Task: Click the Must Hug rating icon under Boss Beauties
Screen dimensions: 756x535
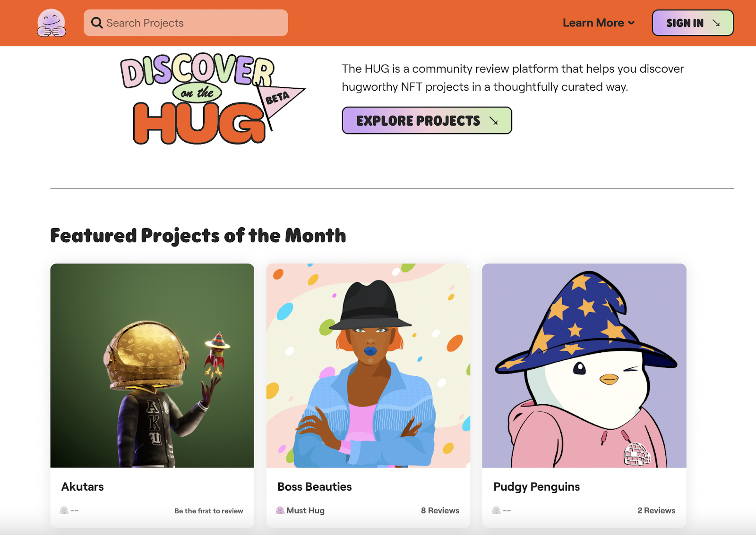Action: (x=280, y=510)
